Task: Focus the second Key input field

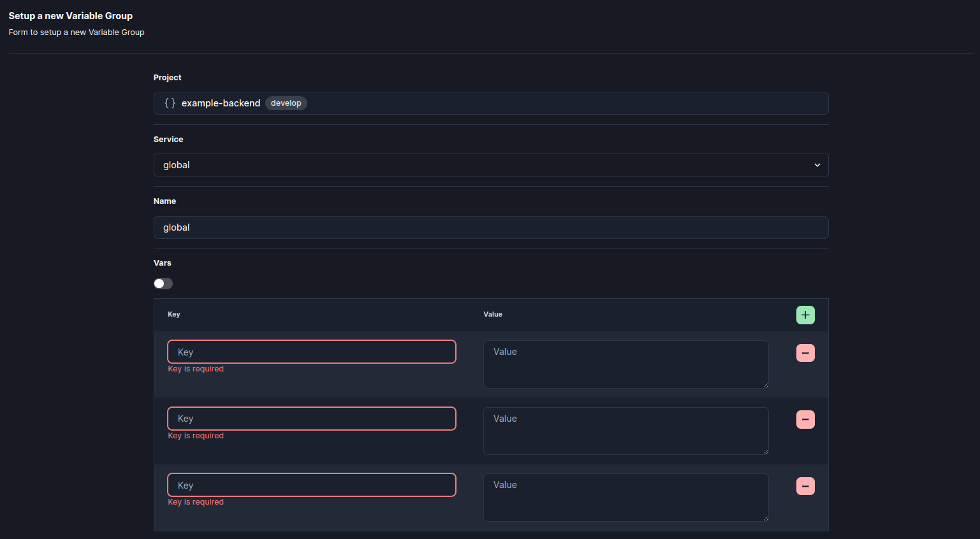Action: click(x=312, y=419)
